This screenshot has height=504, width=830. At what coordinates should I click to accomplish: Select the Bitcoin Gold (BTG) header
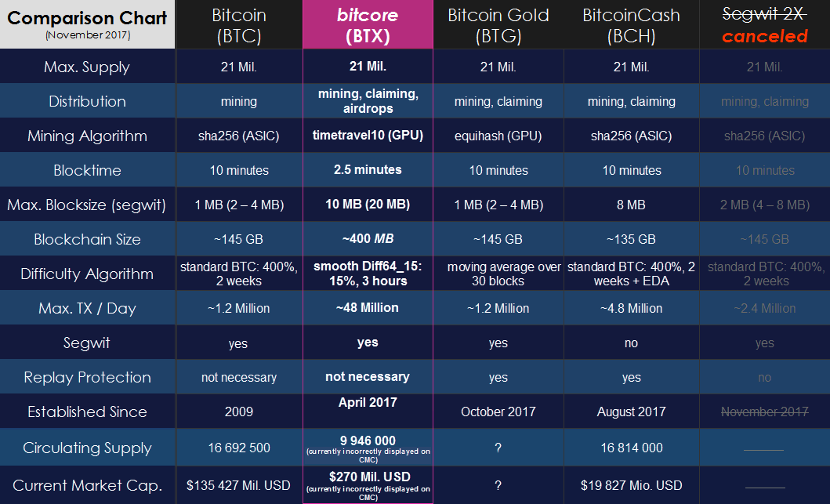[x=498, y=24]
